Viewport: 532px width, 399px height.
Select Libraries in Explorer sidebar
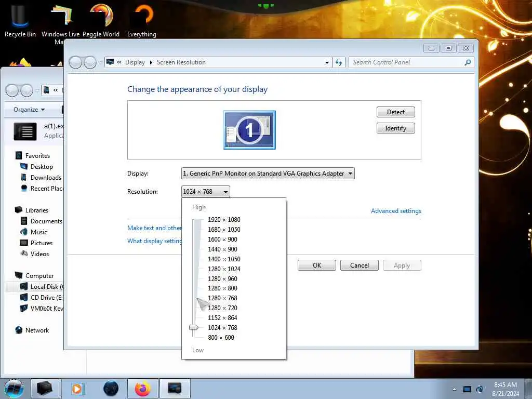[x=32, y=210]
